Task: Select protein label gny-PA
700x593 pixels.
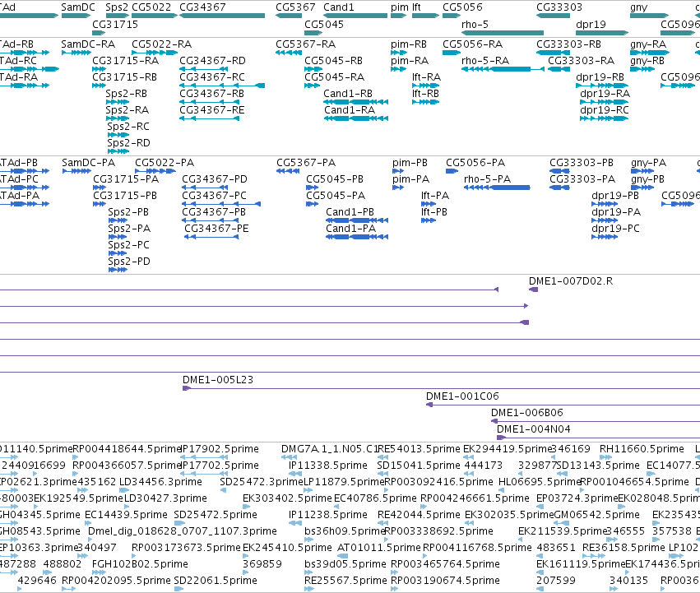Action: pyautogui.click(x=649, y=162)
